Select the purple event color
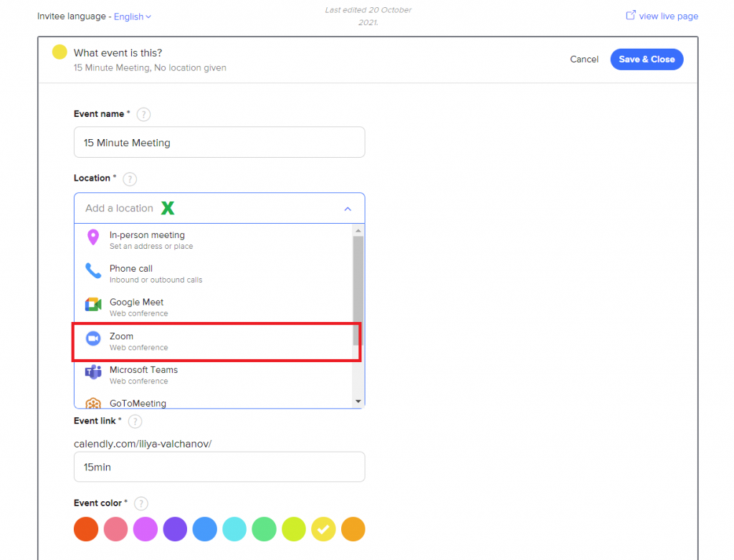Screen dimensions: 734x560 point(175,529)
